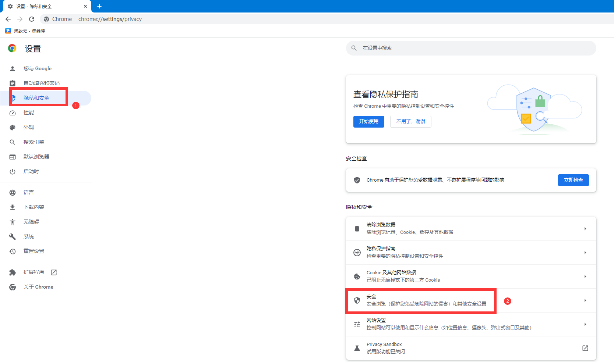
Task: Click the 试用版功能已关闭 text
Action: [x=386, y=352]
